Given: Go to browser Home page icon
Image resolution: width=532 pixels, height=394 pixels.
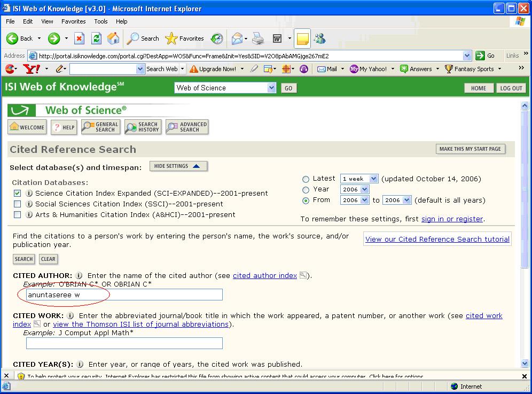Looking at the screenshot, I should (113, 38).
